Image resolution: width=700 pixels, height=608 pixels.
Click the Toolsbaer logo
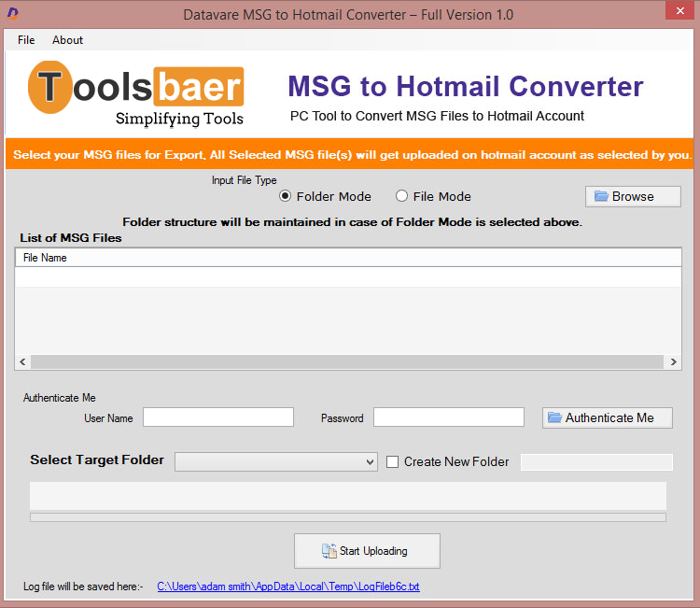click(x=135, y=93)
